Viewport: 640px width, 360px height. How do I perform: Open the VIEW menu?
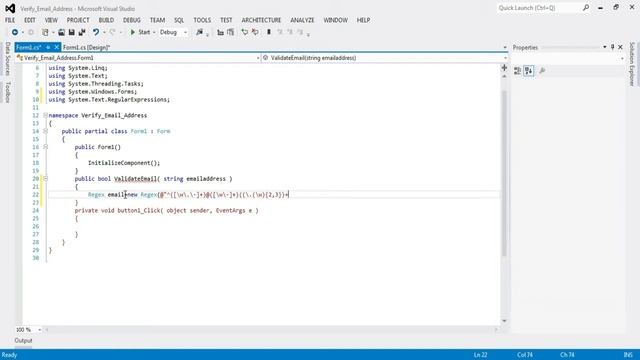(x=51, y=20)
